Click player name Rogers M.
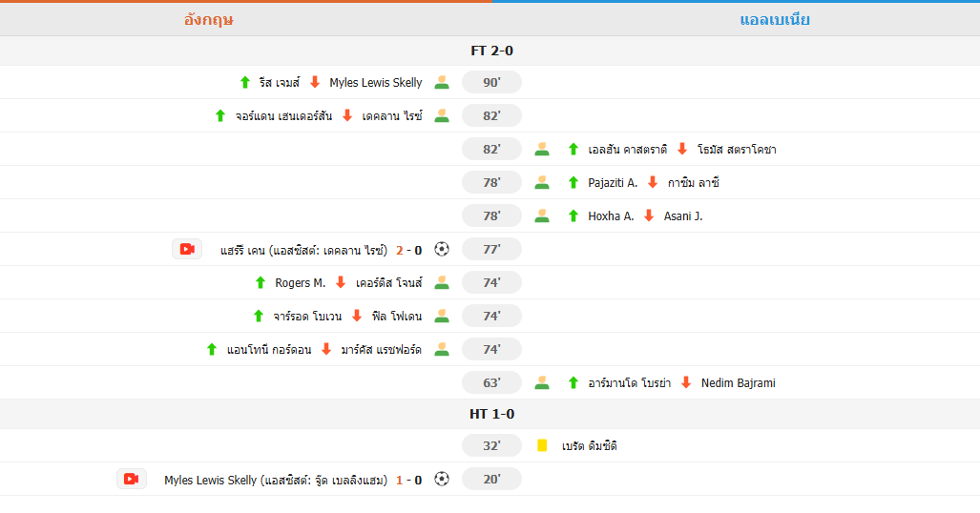This screenshot has width=980, height=513. tap(301, 282)
